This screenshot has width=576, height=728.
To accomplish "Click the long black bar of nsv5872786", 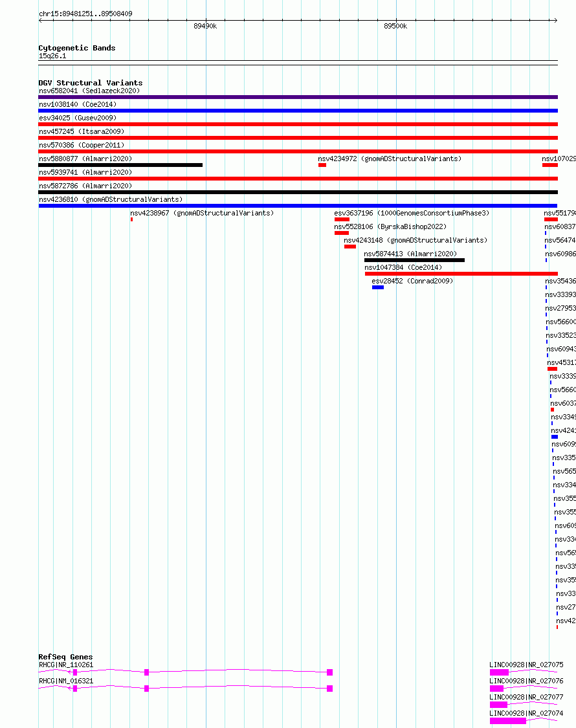I will (298, 192).
